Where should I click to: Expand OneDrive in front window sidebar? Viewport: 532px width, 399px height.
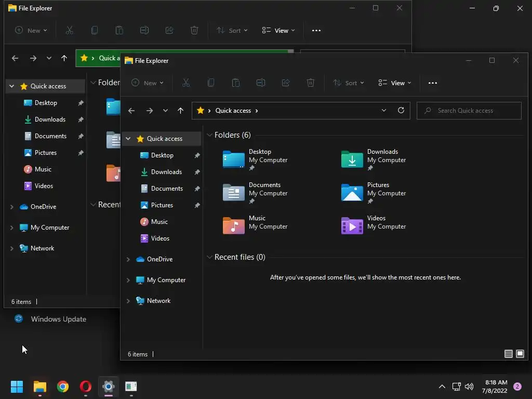coord(128,259)
